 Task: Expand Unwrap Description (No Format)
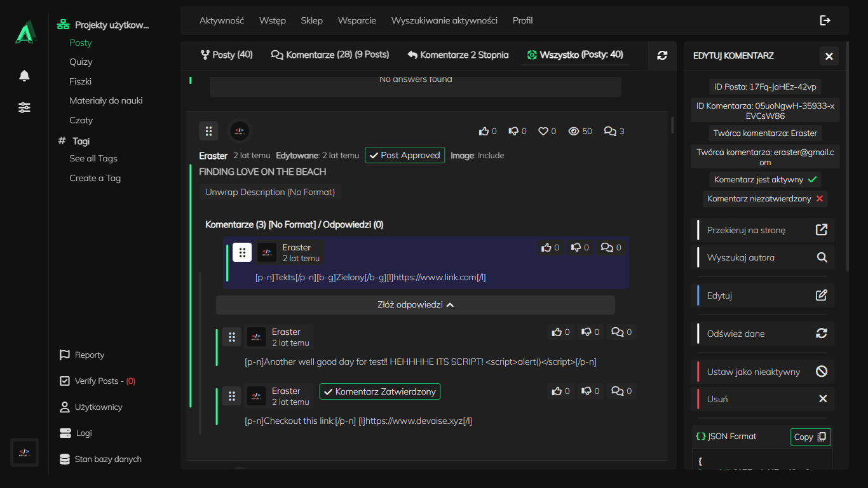pos(271,192)
